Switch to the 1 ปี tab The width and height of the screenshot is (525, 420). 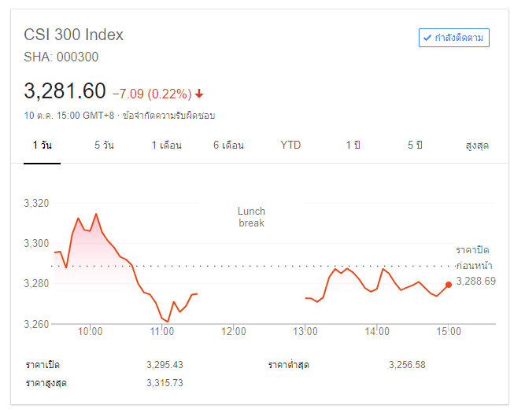[x=353, y=146]
